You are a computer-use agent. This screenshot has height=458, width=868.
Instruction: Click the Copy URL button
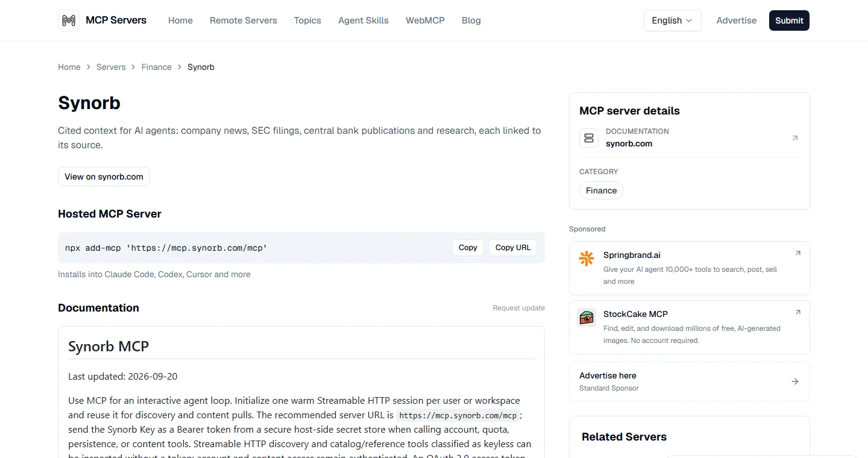click(513, 248)
